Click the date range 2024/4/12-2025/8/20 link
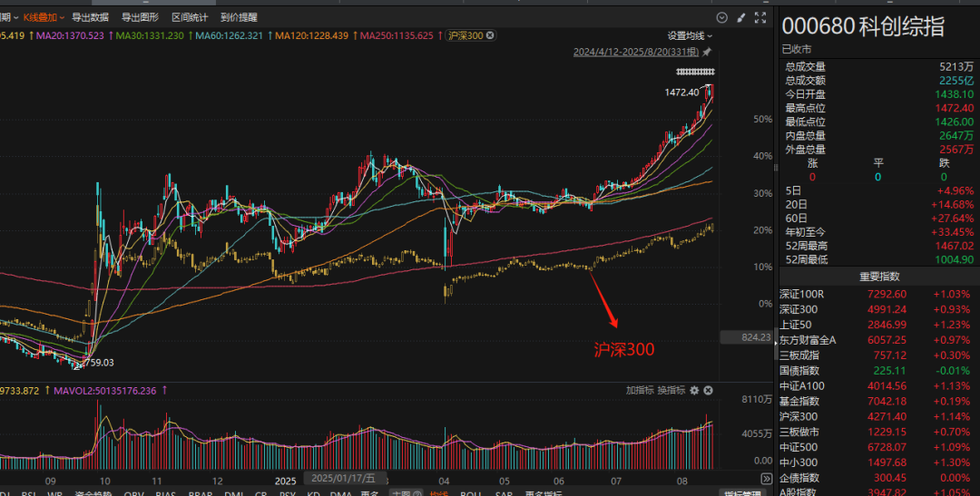 point(636,53)
